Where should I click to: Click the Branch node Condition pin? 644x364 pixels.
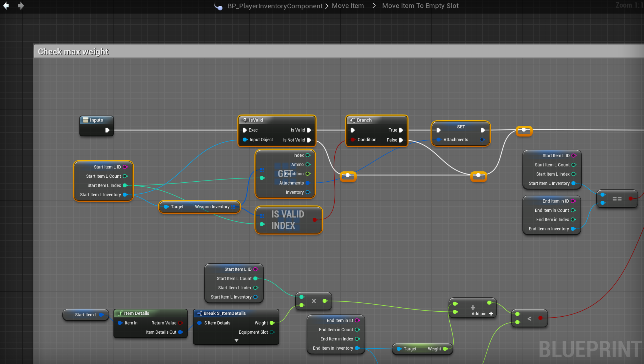click(353, 139)
